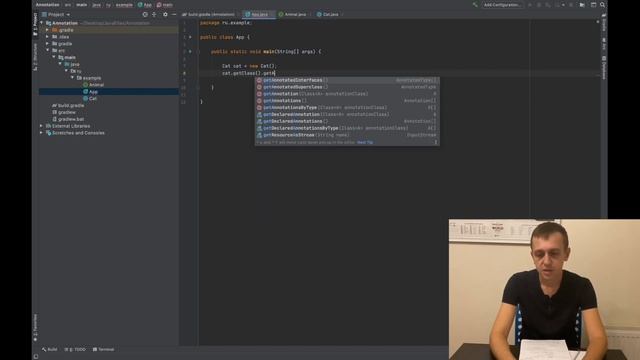Click the gradlew.bat file icon in tree
Screen dimensions: 640x360
tap(54, 119)
